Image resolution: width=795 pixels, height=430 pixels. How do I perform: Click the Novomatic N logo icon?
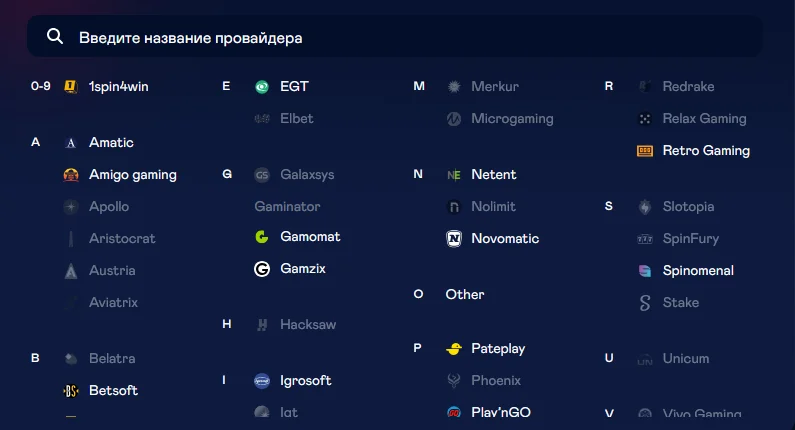pos(454,239)
